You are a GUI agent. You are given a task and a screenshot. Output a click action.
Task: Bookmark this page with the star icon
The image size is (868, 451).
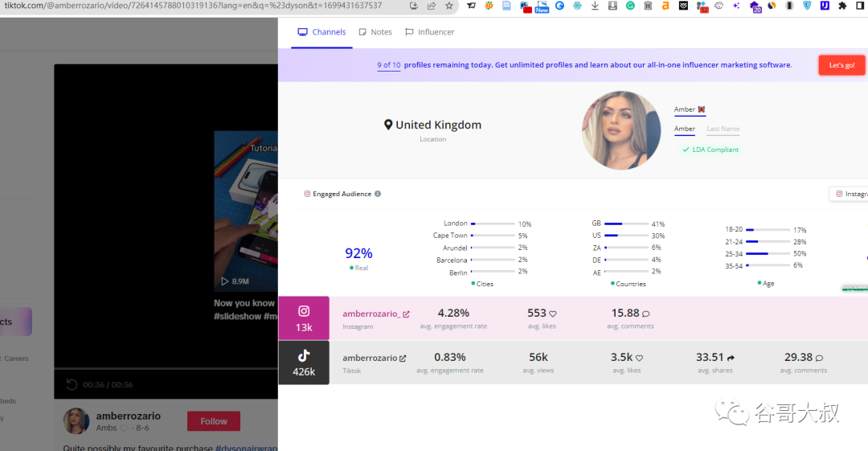point(449,6)
